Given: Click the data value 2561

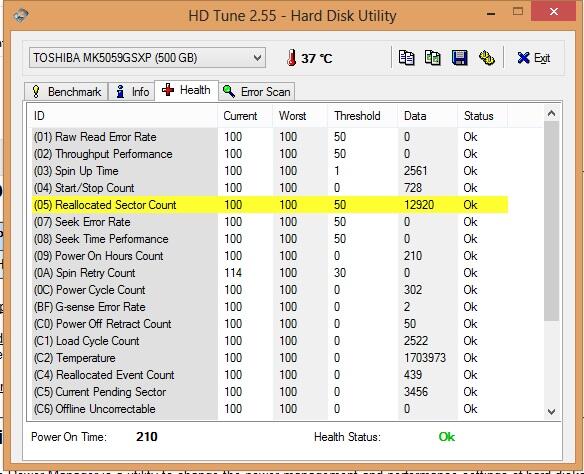Looking at the screenshot, I should (x=416, y=171).
